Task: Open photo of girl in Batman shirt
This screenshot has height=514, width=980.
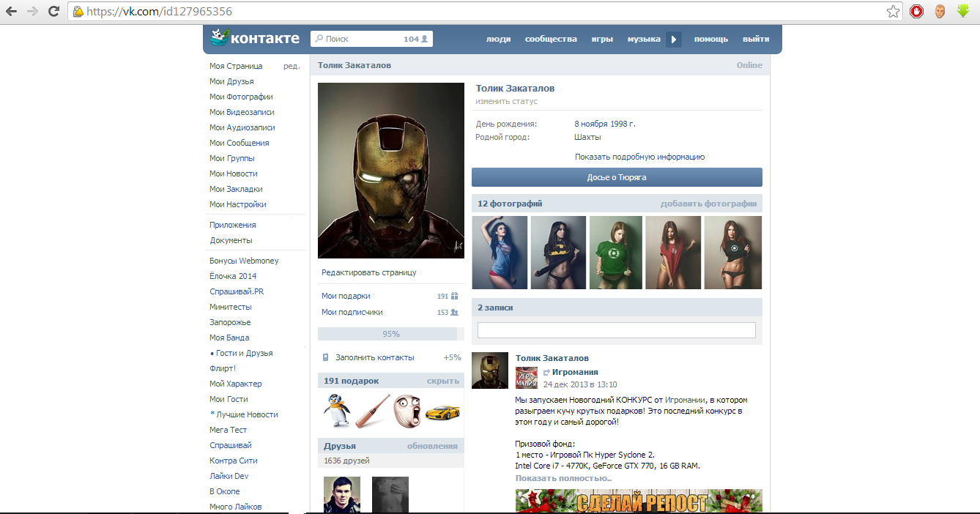Action: pos(558,253)
